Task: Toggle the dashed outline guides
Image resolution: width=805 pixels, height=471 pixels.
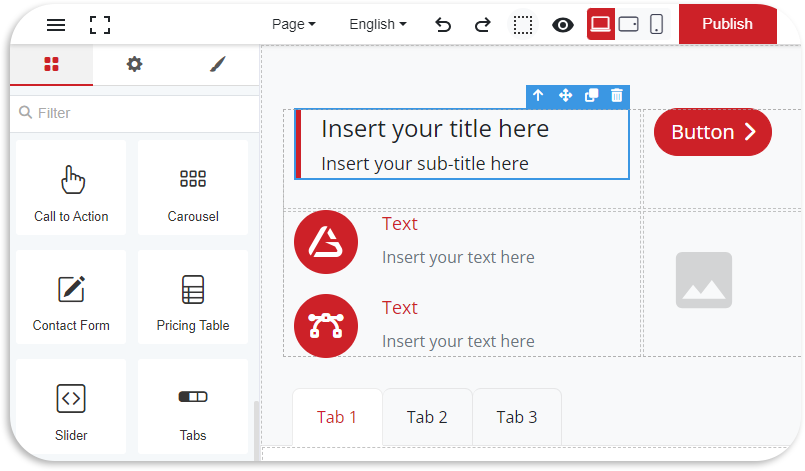Action: click(x=523, y=25)
